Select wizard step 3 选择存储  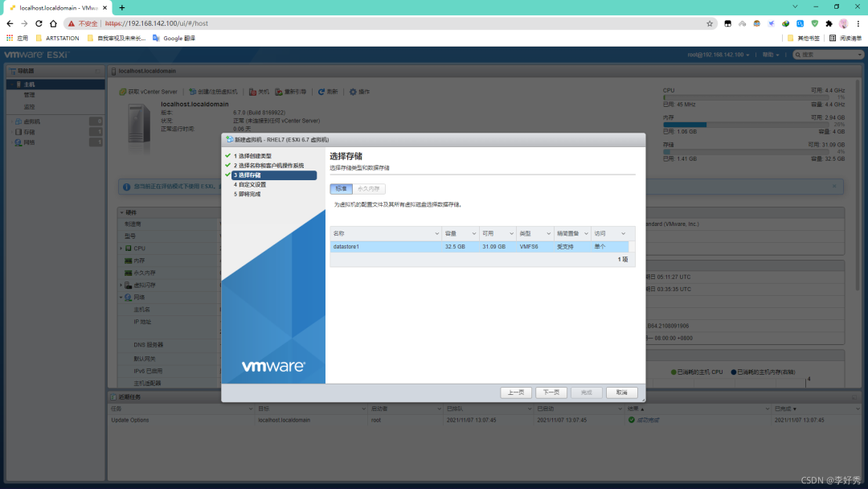274,175
